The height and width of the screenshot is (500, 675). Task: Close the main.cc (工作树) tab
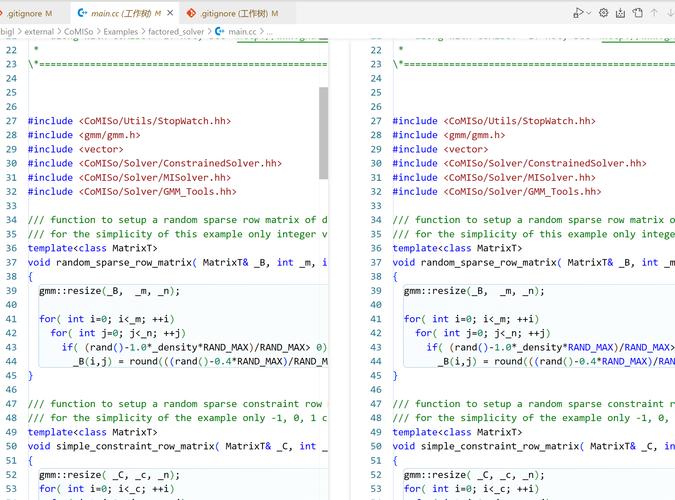click(170, 14)
